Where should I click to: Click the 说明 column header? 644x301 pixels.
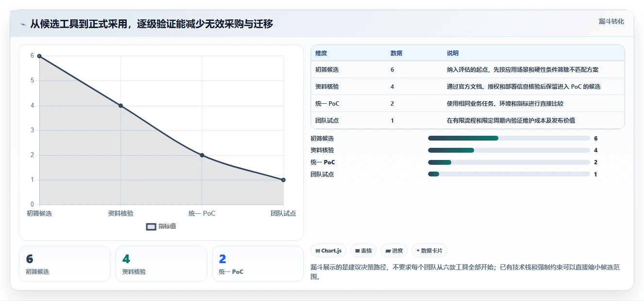[452, 53]
